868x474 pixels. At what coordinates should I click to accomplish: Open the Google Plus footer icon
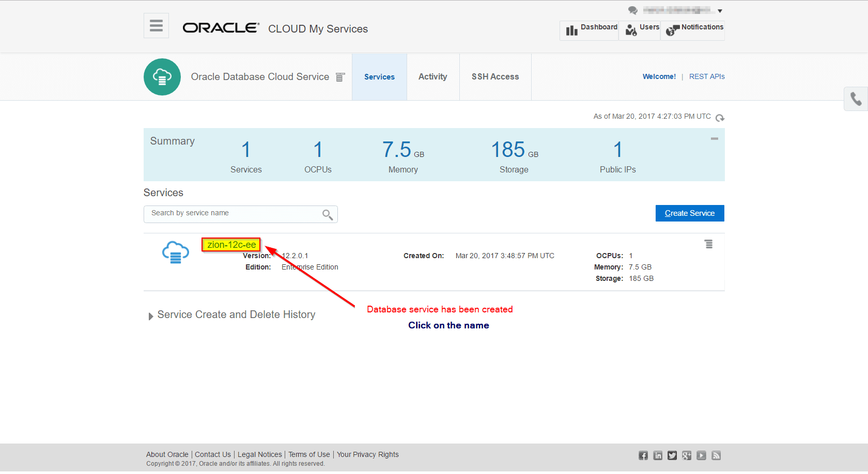[x=687, y=455]
